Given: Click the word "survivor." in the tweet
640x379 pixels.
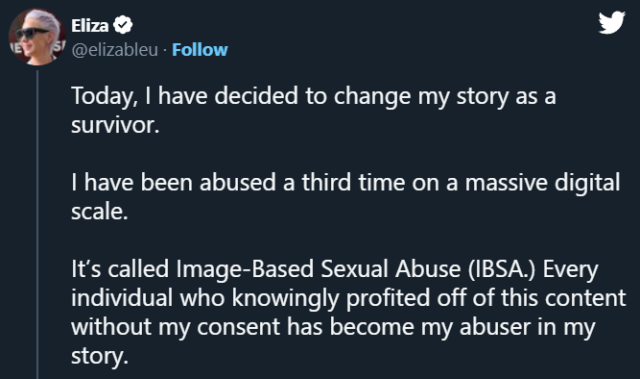Looking at the screenshot, I should tap(115, 125).
